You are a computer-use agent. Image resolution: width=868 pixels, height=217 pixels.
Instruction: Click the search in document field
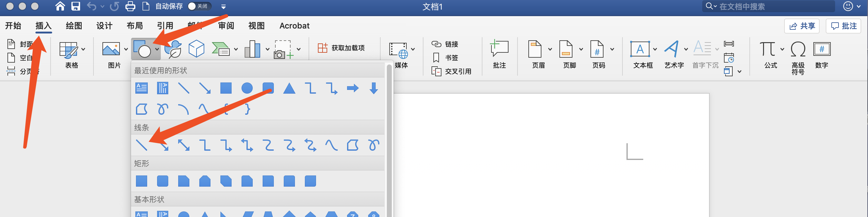[x=769, y=6]
